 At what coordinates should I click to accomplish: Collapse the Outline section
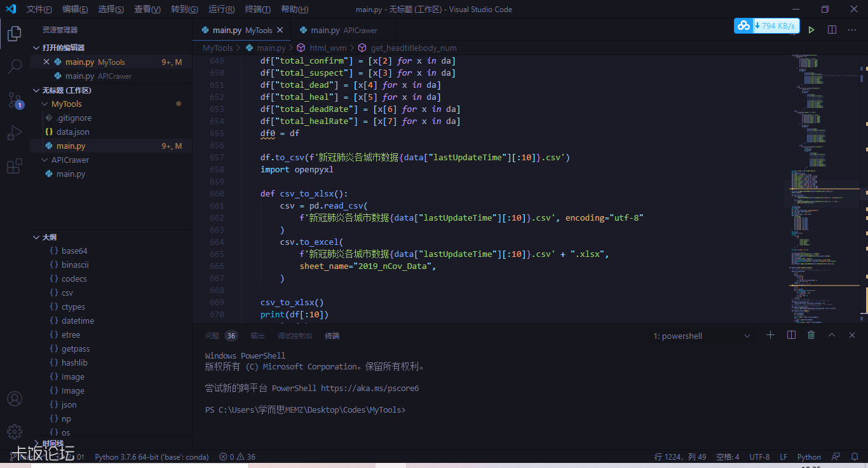coord(111,237)
